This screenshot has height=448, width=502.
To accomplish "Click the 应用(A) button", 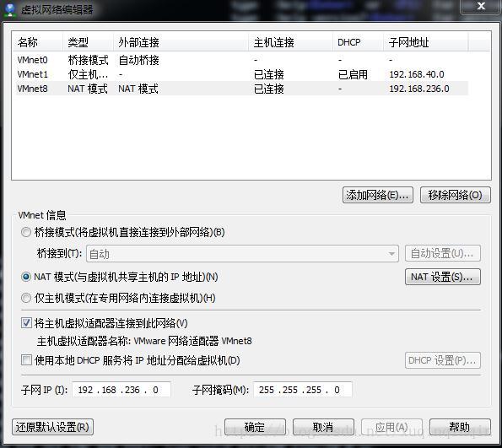I will [391, 427].
